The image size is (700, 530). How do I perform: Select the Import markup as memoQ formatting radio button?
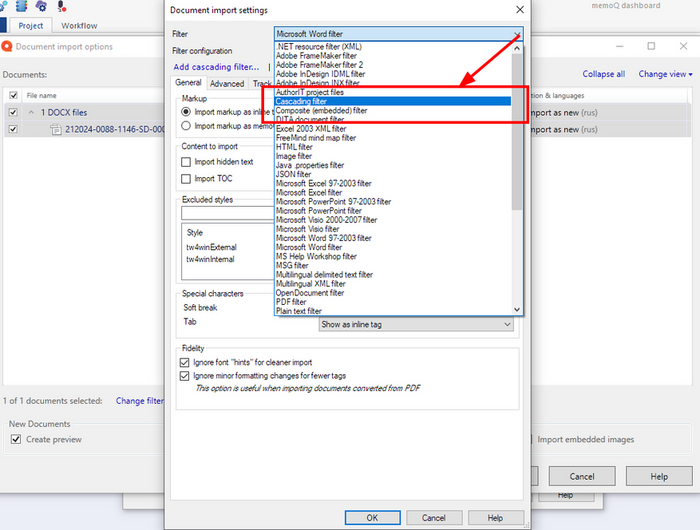tap(186, 126)
